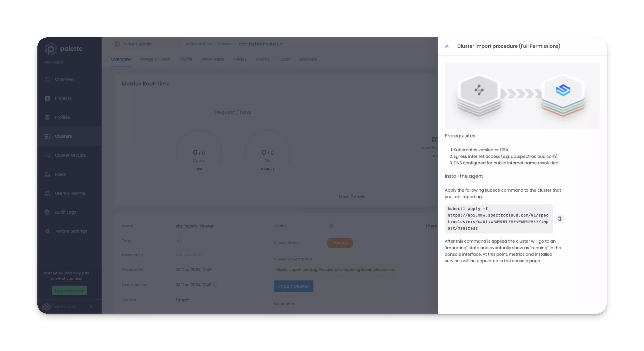Open Roles via its sidebar icon
Viewport: 644px width, 351px height.
click(47, 174)
